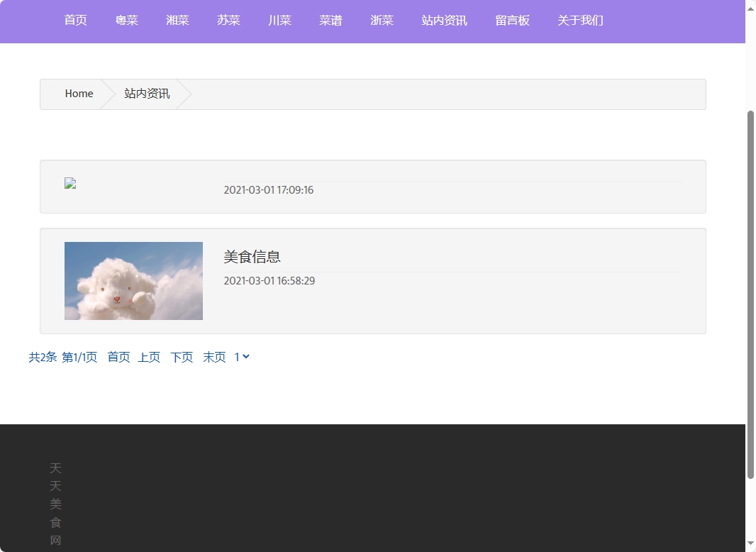Viewport: 756px width, 552px height.
Task: Click 上页 to go to previous page
Action: 149,357
